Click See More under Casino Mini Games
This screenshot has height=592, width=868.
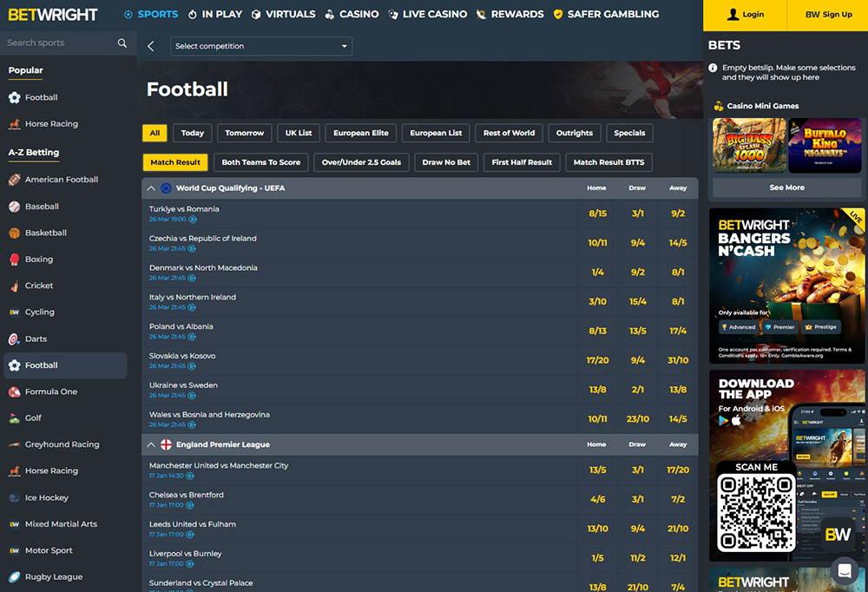pyautogui.click(x=786, y=187)
